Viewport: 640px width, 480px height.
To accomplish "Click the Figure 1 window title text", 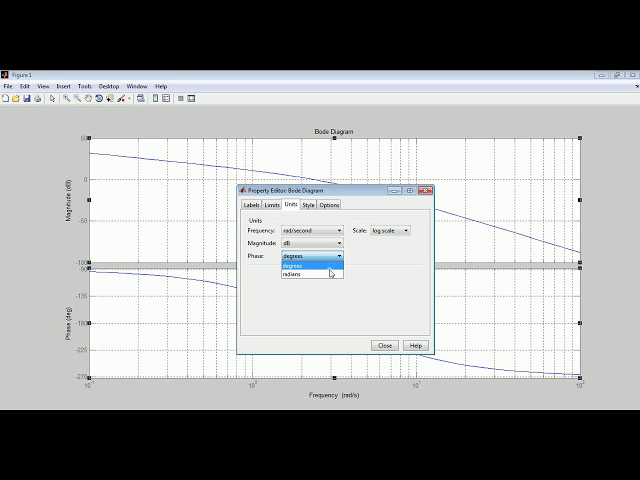I will click(x=22, y=75).
